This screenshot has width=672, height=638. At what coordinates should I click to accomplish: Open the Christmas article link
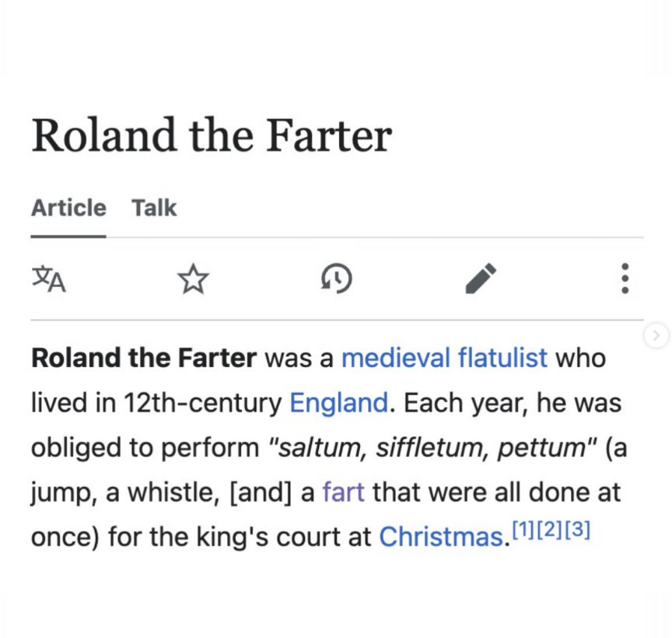(x=441, y=537)
